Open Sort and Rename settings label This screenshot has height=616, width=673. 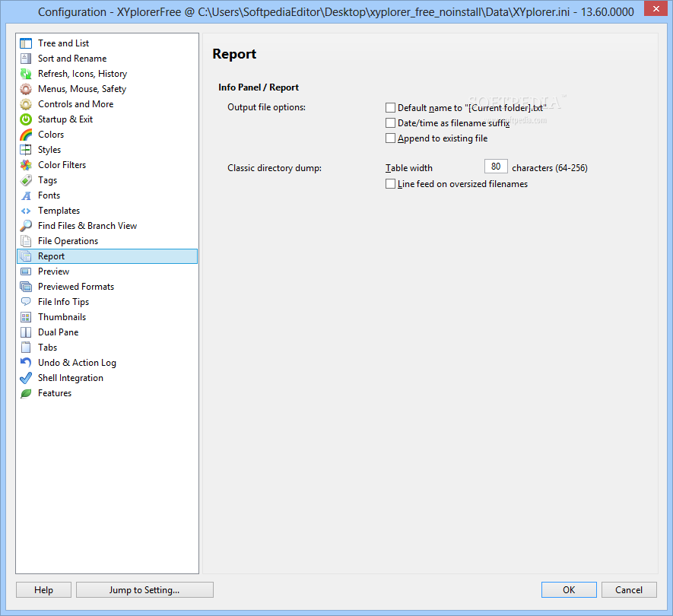pos(72,59)
